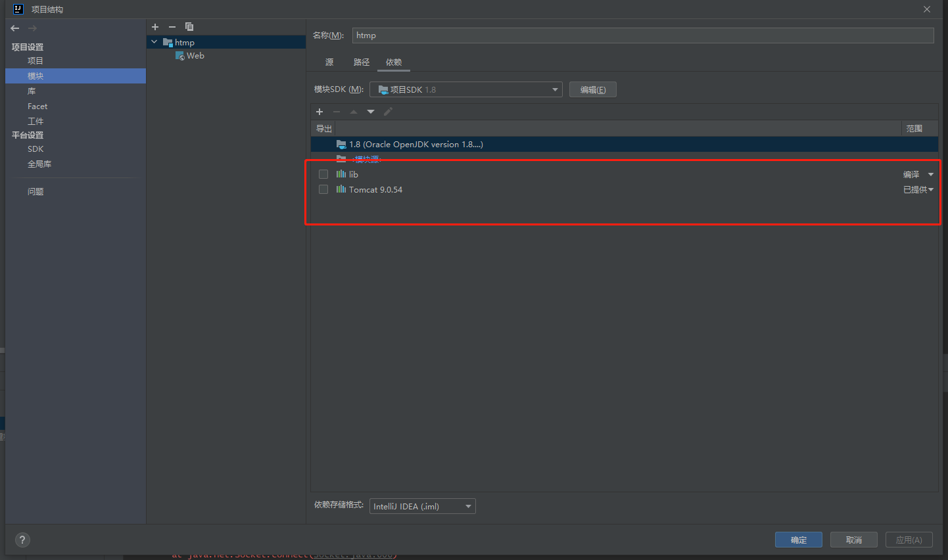Copy the selected module icon

[189, 27]
